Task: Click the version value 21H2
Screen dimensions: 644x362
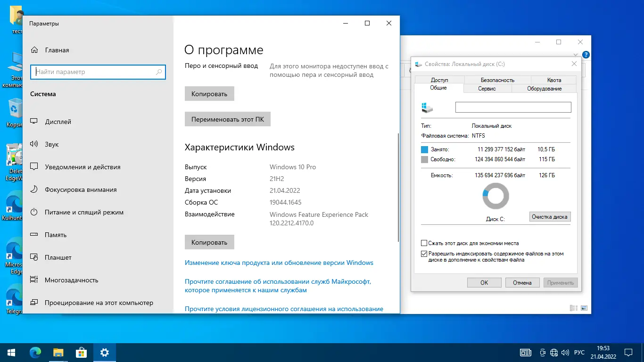Action: click(x=277, y=179)
